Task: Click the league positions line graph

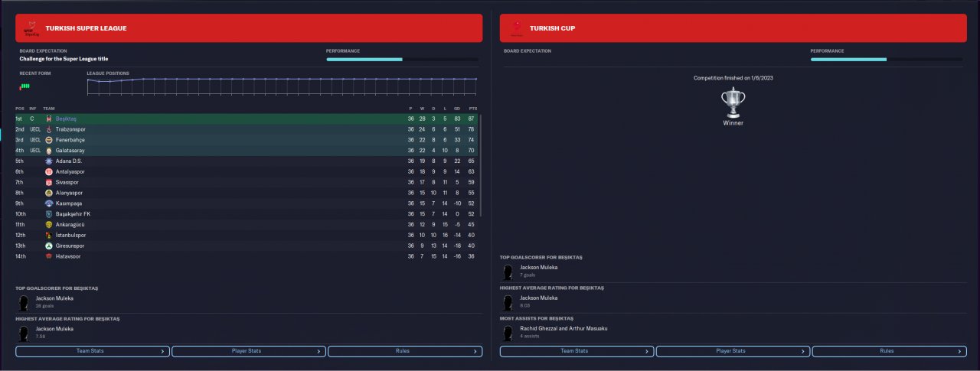Action: 282,86
